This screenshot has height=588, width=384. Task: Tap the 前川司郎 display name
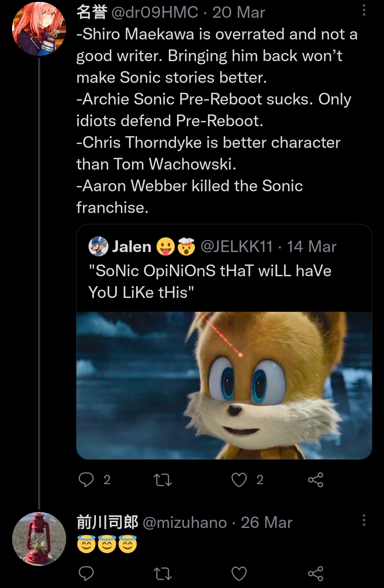coord(107,523)
